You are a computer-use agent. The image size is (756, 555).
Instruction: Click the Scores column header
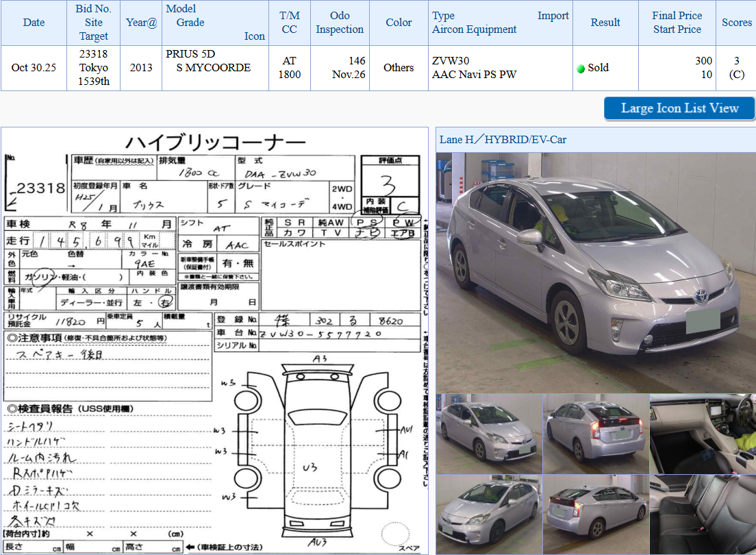click(x=736, y=23)
